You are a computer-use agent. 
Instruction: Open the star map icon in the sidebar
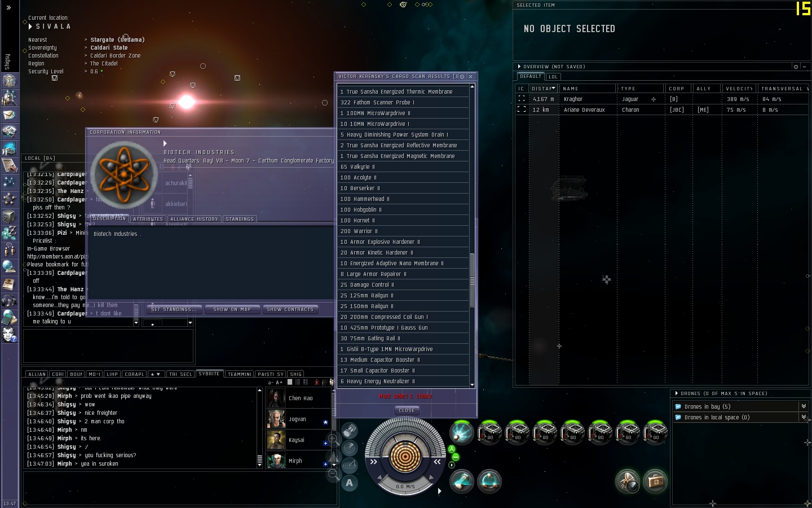pyautogui.click(x=9, y=182)
